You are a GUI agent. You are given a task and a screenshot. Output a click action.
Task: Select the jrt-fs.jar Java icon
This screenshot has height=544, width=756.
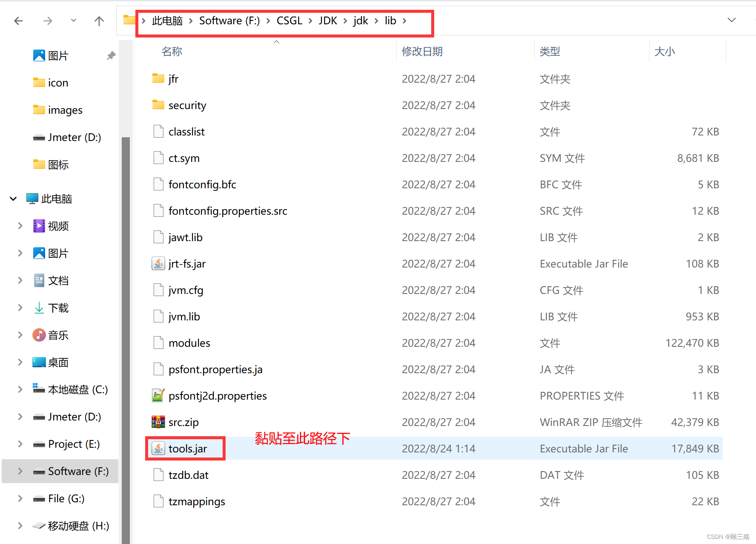pos(158,263)
